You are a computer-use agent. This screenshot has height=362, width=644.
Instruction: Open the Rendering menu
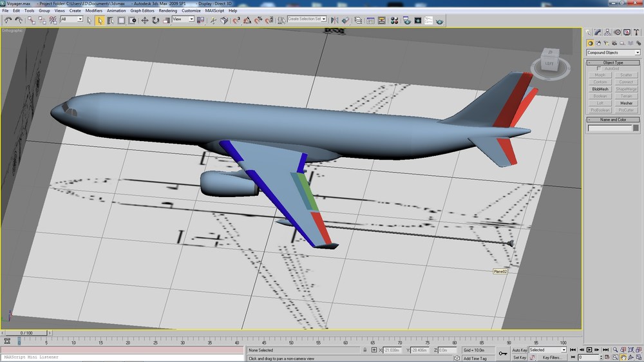pos(167,11)
